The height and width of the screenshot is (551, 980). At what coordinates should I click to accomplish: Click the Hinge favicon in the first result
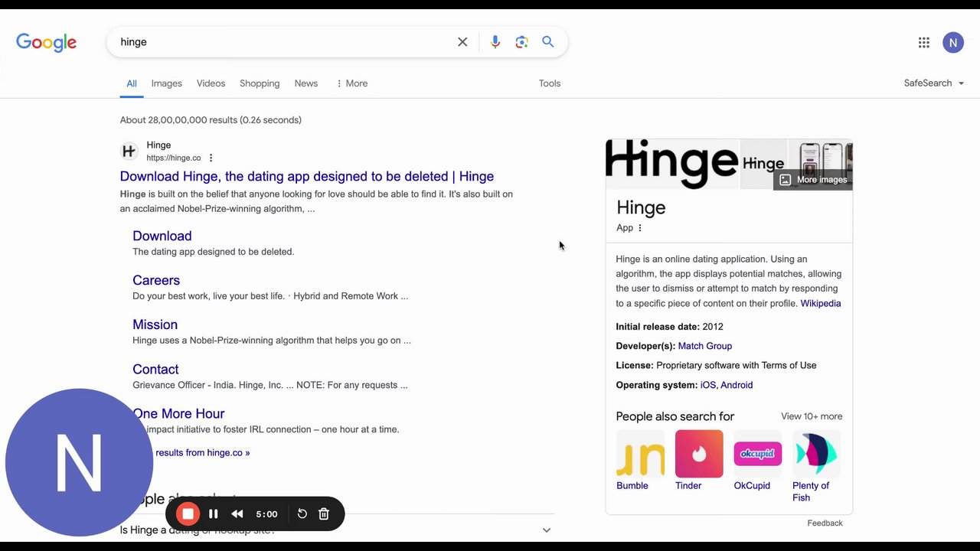pyautogui.click(x=129, y=151)
